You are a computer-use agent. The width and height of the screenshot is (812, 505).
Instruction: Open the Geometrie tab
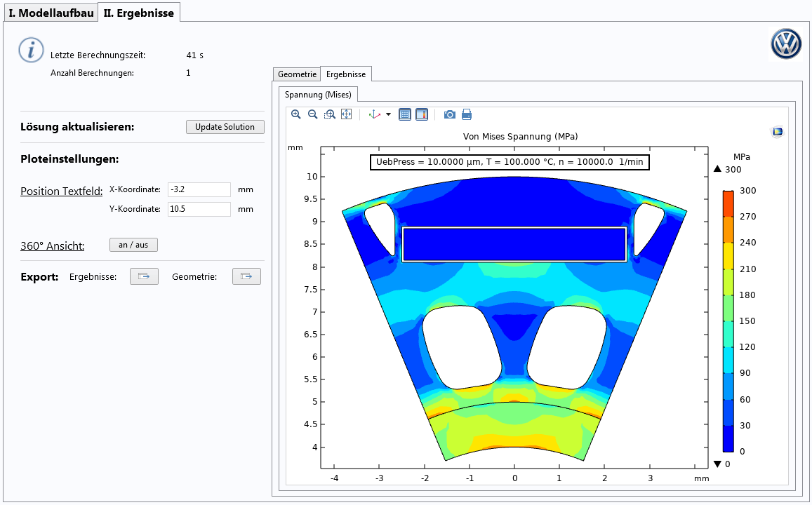click(297, 74)
